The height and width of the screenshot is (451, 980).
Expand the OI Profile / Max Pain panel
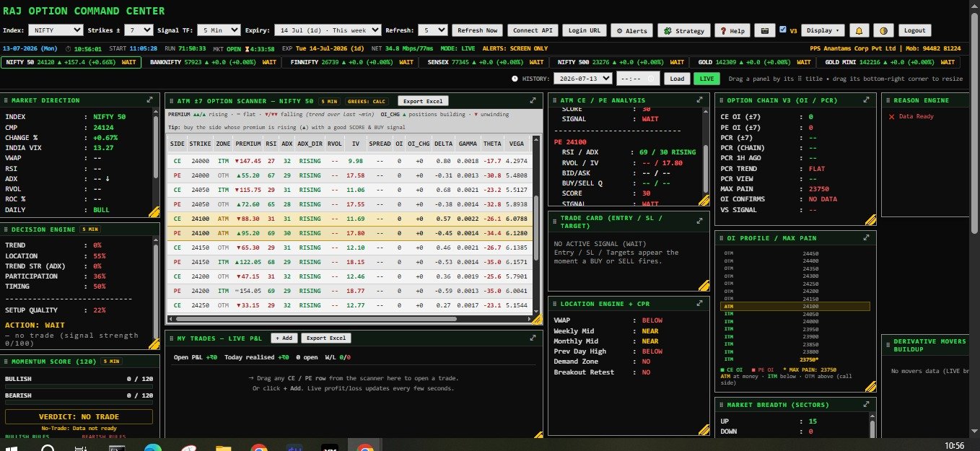click(x=865, y=238)
